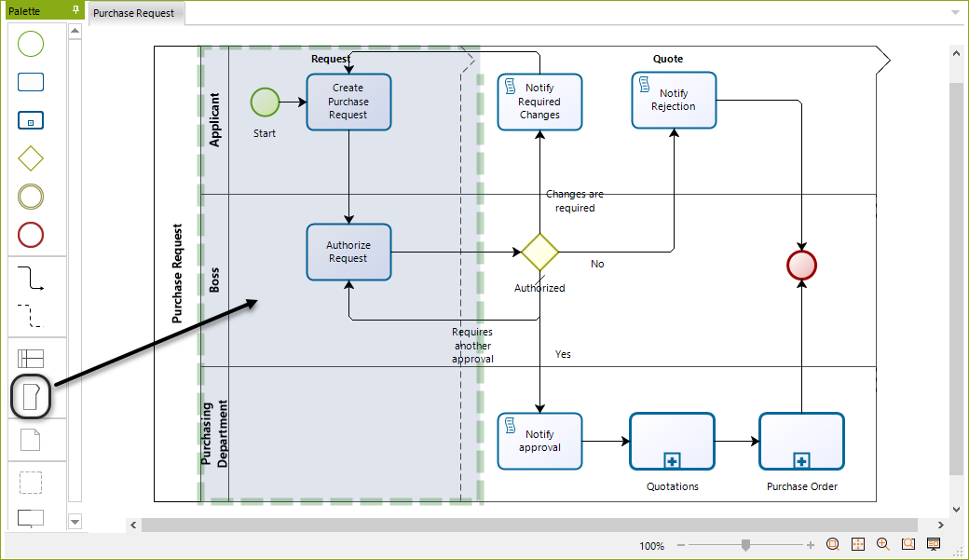Select the Start Event circle in palette

(31, 43)
